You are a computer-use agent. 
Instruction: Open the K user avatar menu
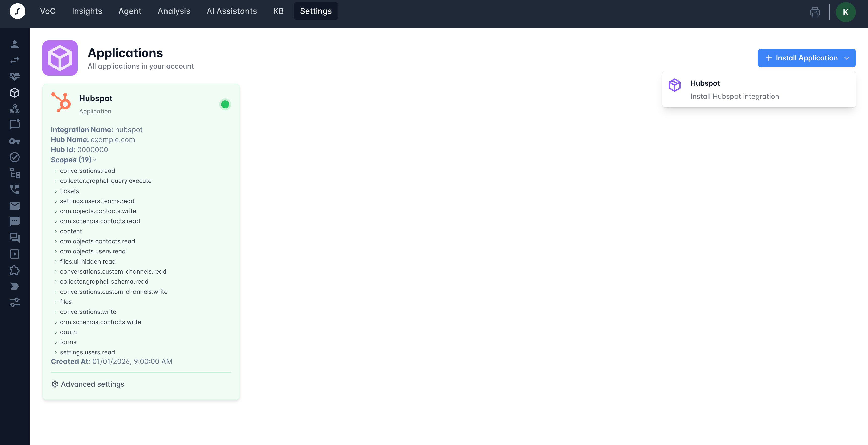click(x=845, y=12)
